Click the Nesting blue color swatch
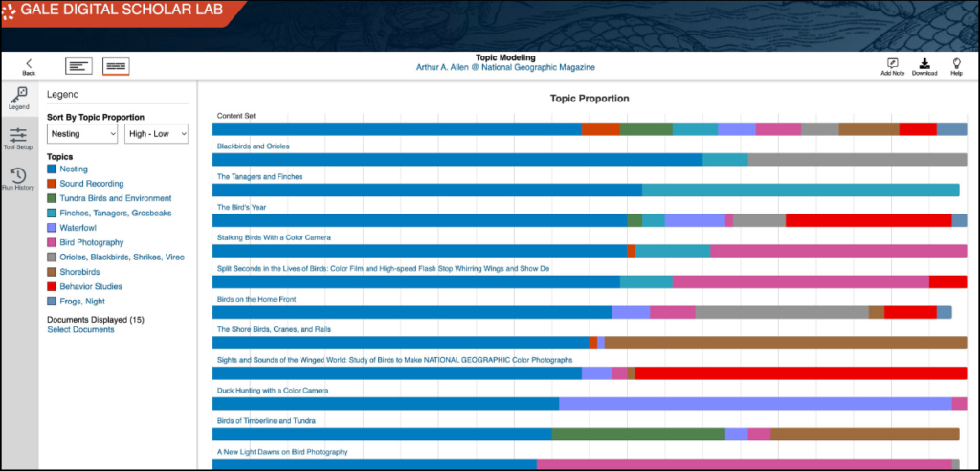 (x=53, y=169)
